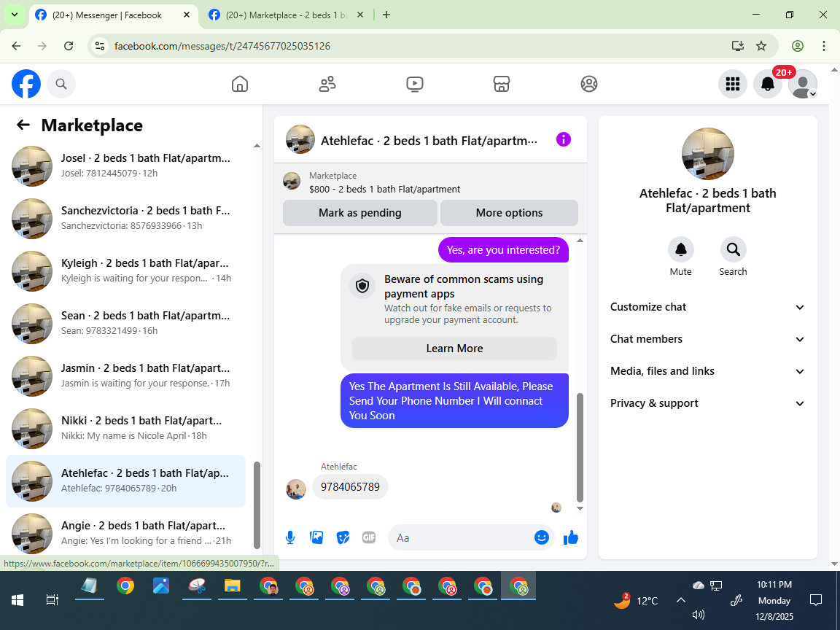Image resolution: width=840 pixels, height=630 pixels.
Task: Open notifications bell with 20+ badge
Action: point(768,84)
